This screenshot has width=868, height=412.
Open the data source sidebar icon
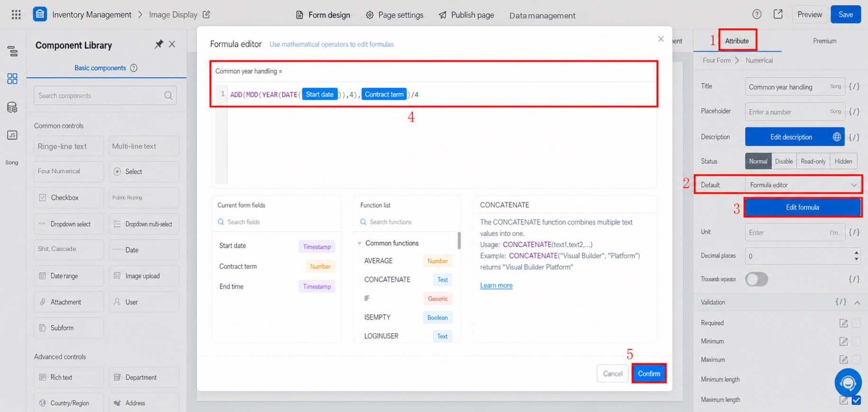pos(12,107)
